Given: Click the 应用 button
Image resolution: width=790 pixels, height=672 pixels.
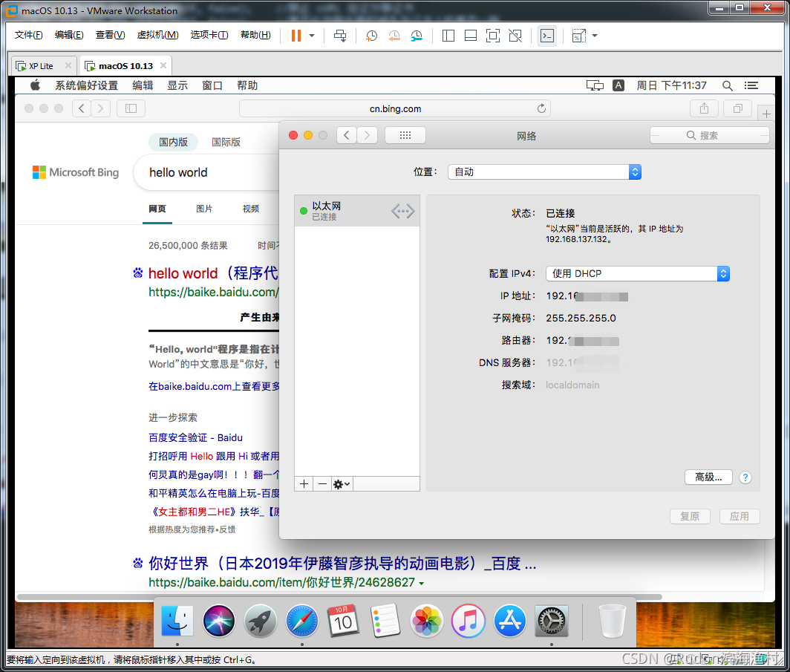Looking at the screenshot, I should 739,516.
